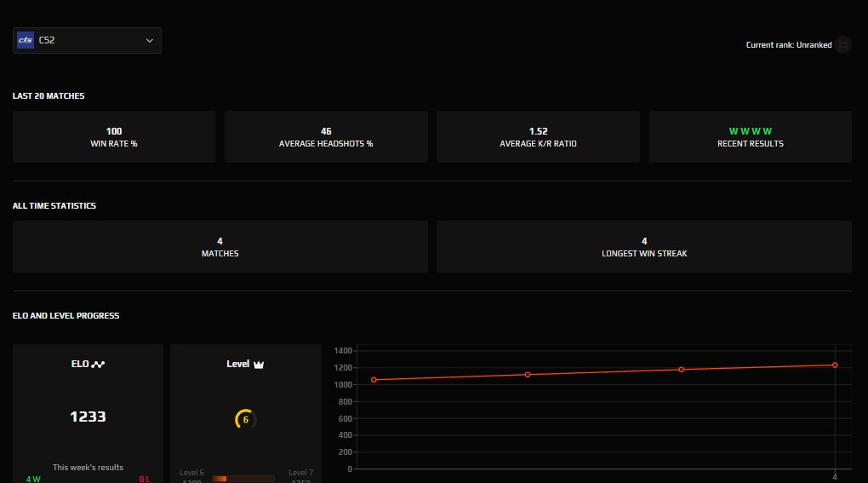Select the Average Headshots % card
Screen dimensions: 868x483
(326, 137)
